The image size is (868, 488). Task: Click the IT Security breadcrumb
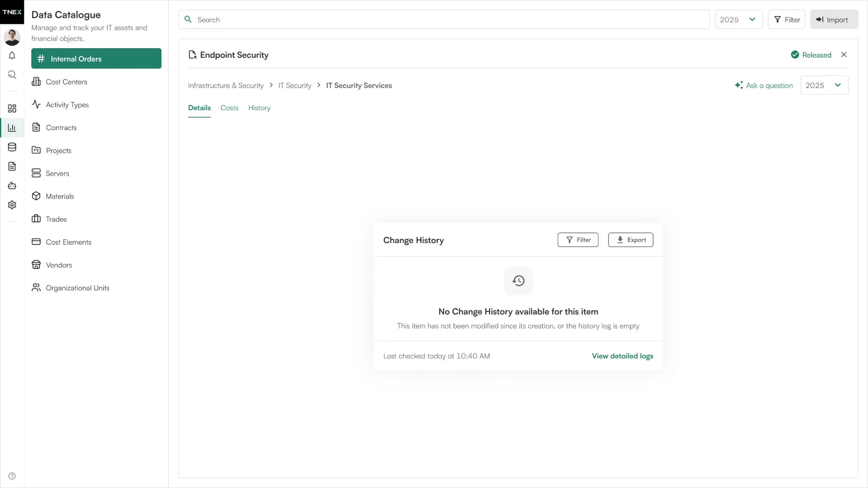point(295,85)
